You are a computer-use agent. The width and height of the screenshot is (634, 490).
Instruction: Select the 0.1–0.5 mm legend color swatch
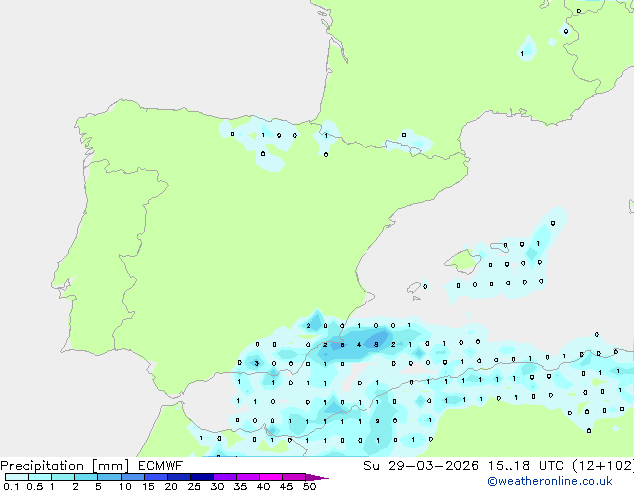click(17, 477)
